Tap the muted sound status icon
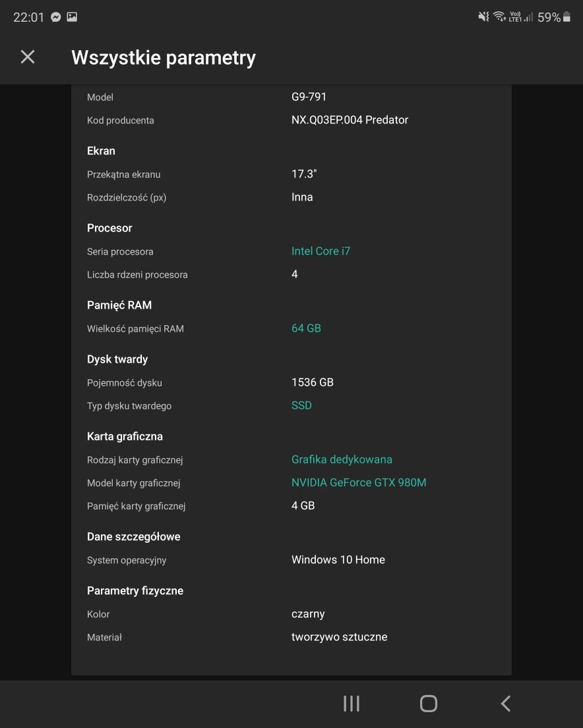This screenshot has width=583, height=728. [483, 16]
